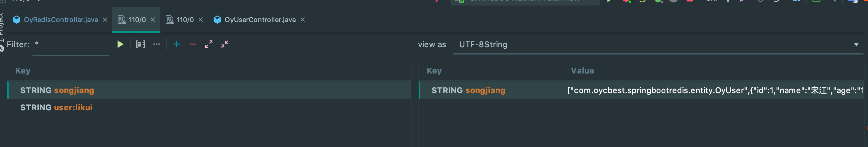868x147 pixels.
Task: Click the view as dropdown arrow
Action: (856, 44)
